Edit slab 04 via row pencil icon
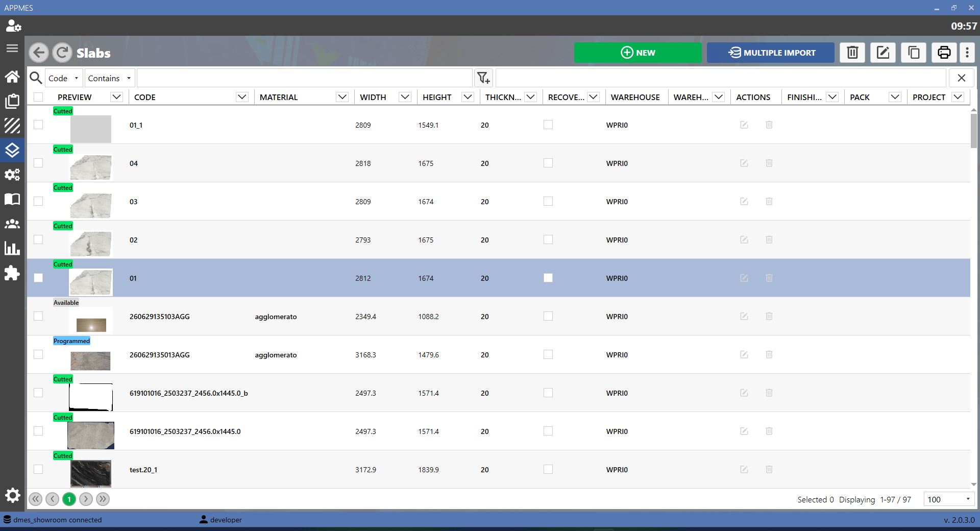980x531 pixels. coord(744,163)
